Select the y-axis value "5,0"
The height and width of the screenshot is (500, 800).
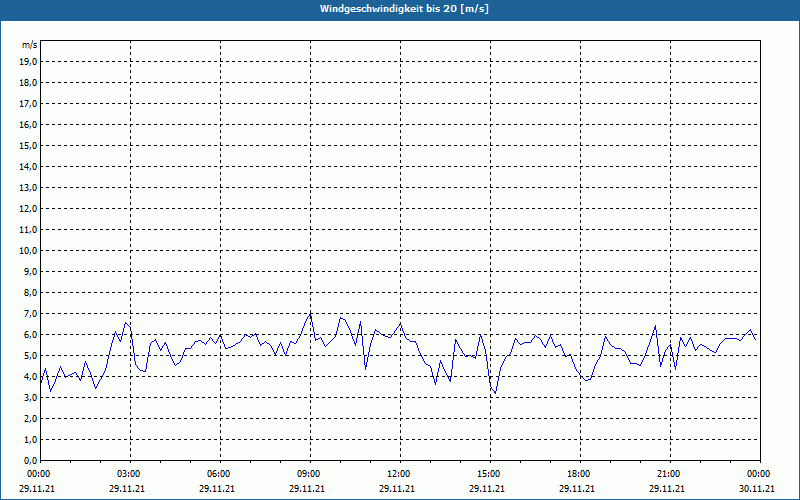[30, 355]
